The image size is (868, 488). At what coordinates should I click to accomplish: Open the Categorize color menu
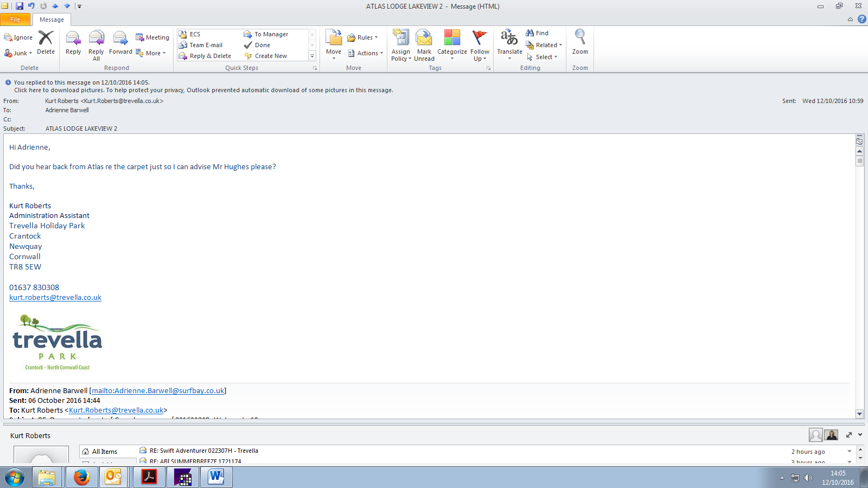click(x=452, y=44)
